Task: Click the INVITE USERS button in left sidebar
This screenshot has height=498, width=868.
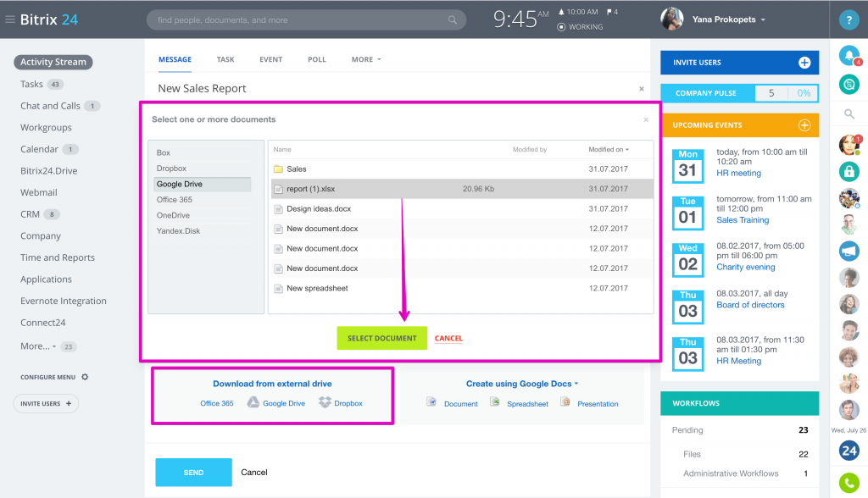Action: click(46, 403)
